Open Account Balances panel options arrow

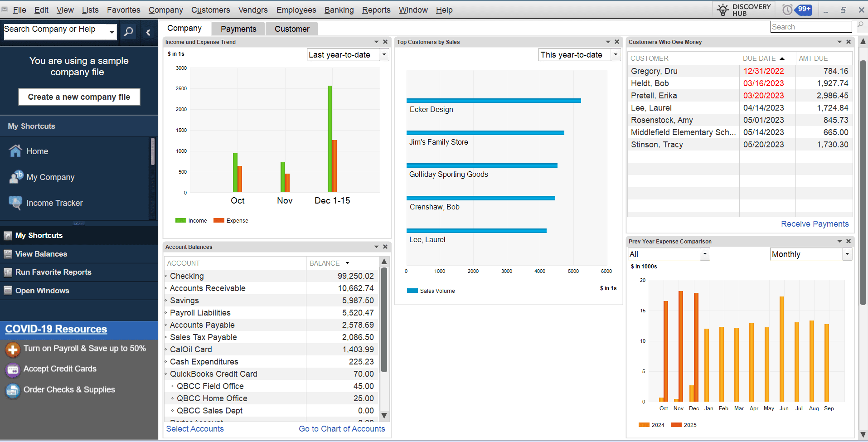(x=376, y=247)
